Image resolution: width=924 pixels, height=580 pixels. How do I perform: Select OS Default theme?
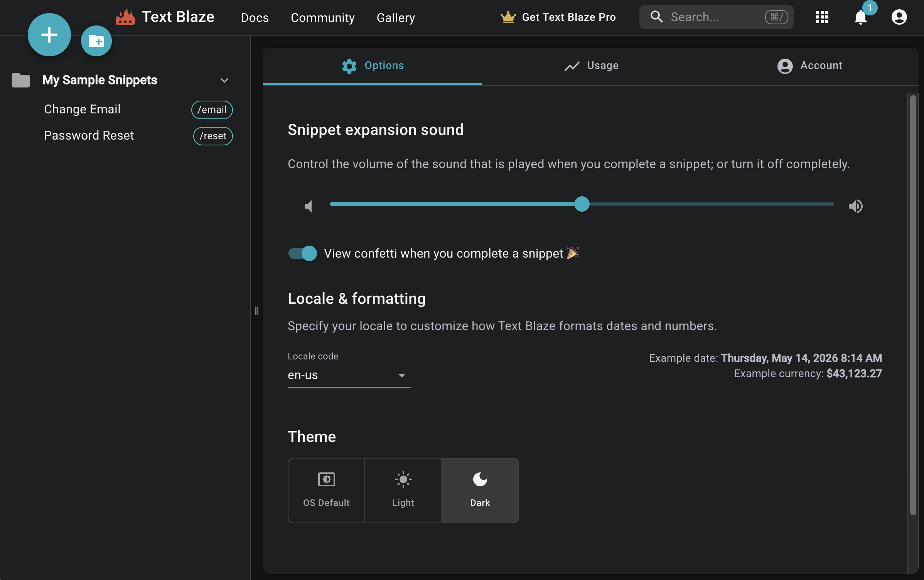pos(326,491)
